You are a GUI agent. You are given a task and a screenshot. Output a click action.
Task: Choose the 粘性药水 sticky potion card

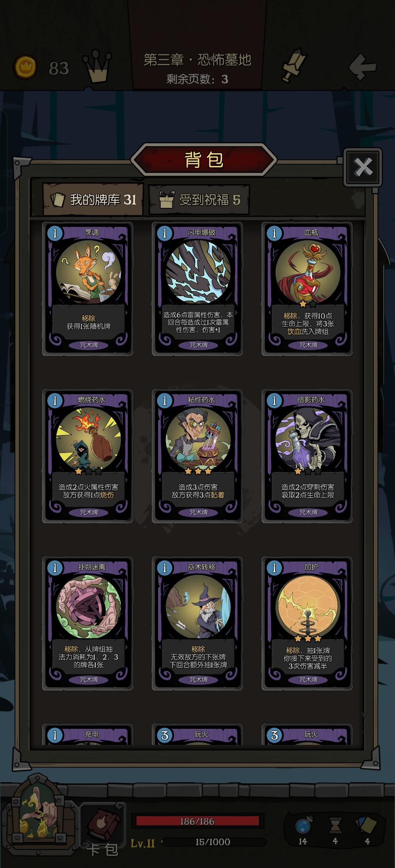[197, 456]
